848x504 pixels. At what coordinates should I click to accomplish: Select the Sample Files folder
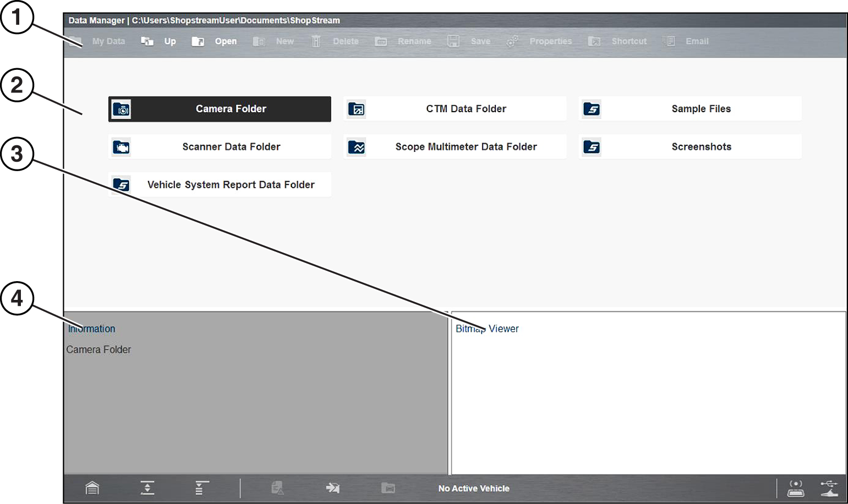coord(690,109)
